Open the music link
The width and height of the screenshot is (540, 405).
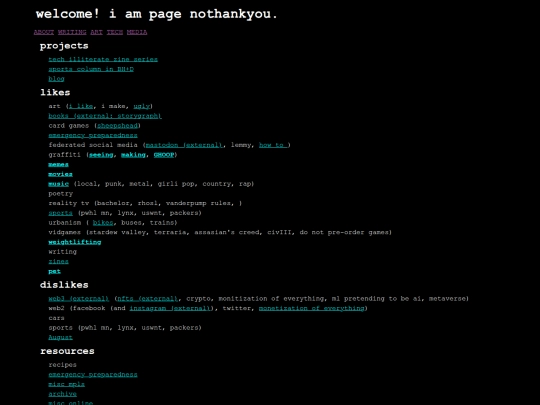click(x=59, y=184)
